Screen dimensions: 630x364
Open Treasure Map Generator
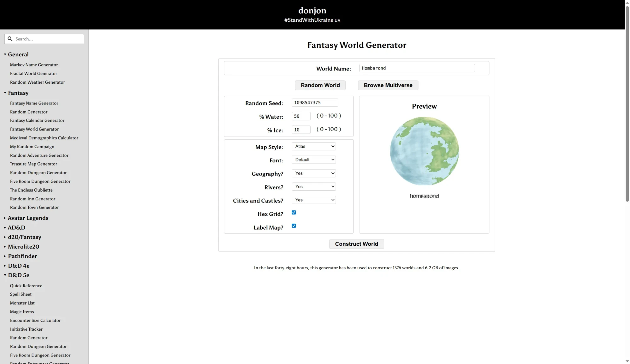[x=33, y=164]
